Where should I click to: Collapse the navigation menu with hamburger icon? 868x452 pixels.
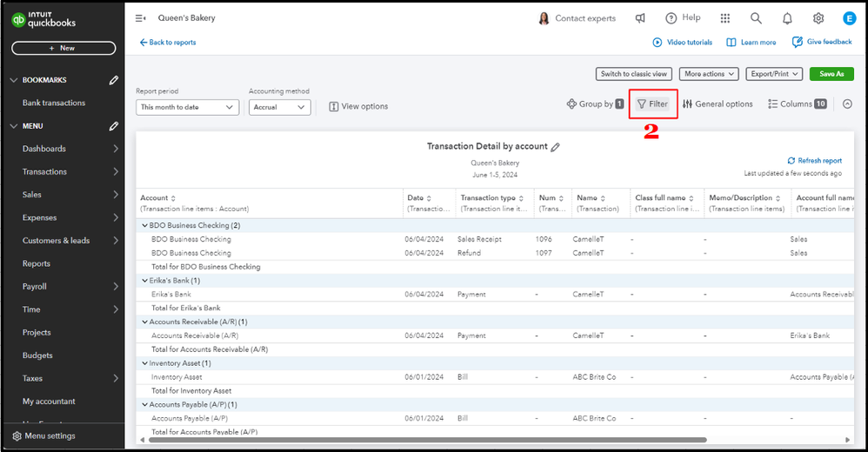point(141,18)
